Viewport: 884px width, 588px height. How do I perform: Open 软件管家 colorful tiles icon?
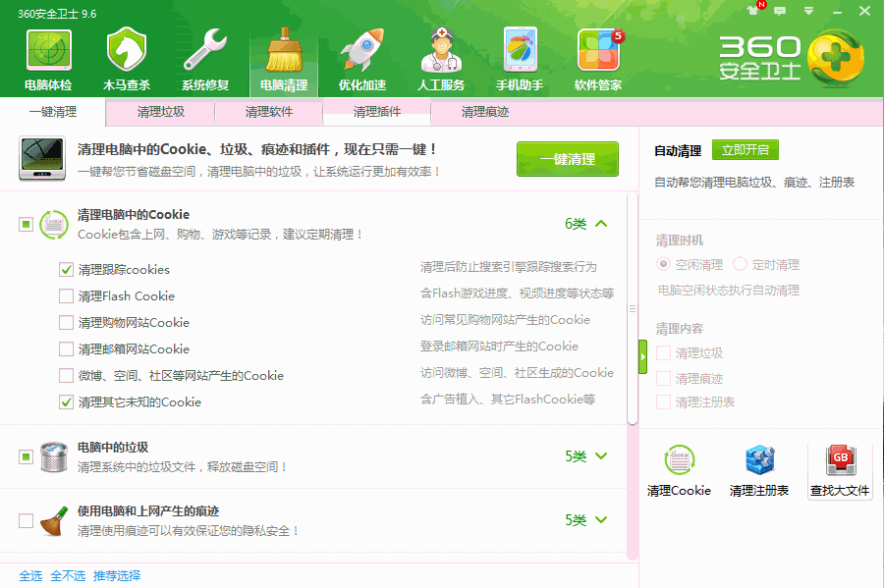598,49
